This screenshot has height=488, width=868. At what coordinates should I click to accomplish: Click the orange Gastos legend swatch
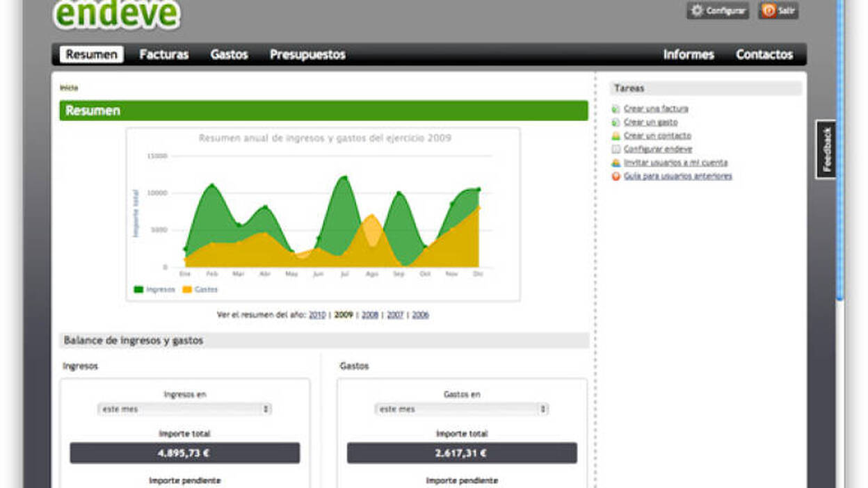click(x=187, y=290)
